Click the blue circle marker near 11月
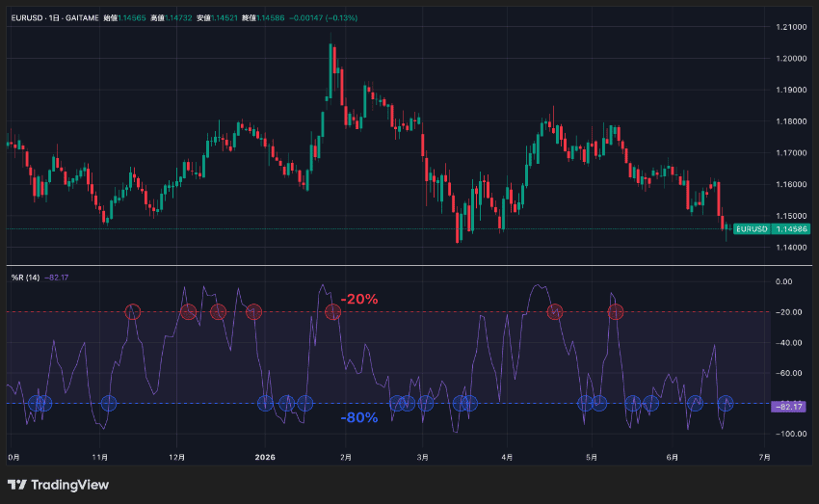 click(x=108, y=403)
